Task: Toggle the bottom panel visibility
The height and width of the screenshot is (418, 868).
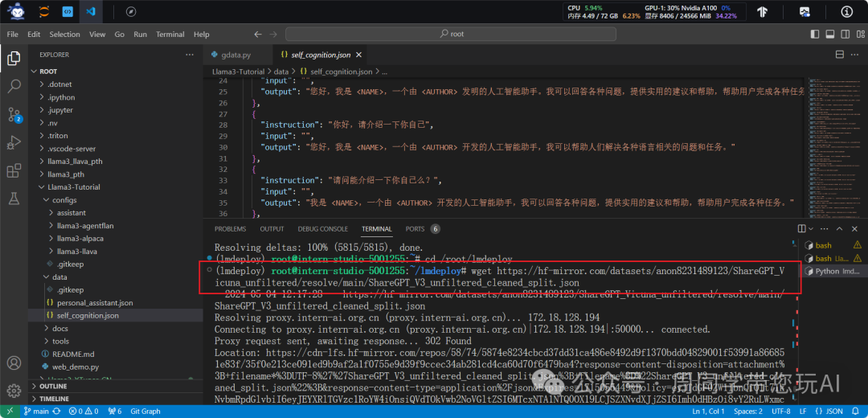Action: point(829,35)
